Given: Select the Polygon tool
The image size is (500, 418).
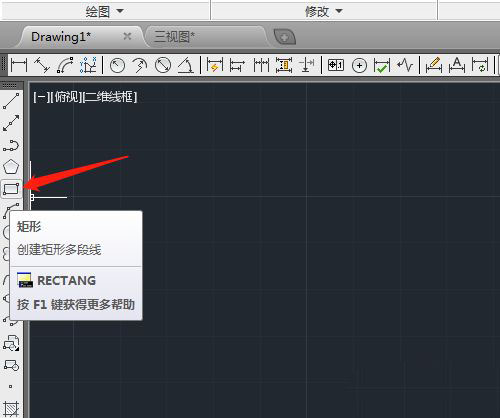Looking at the screenshot, I should 11,167.
